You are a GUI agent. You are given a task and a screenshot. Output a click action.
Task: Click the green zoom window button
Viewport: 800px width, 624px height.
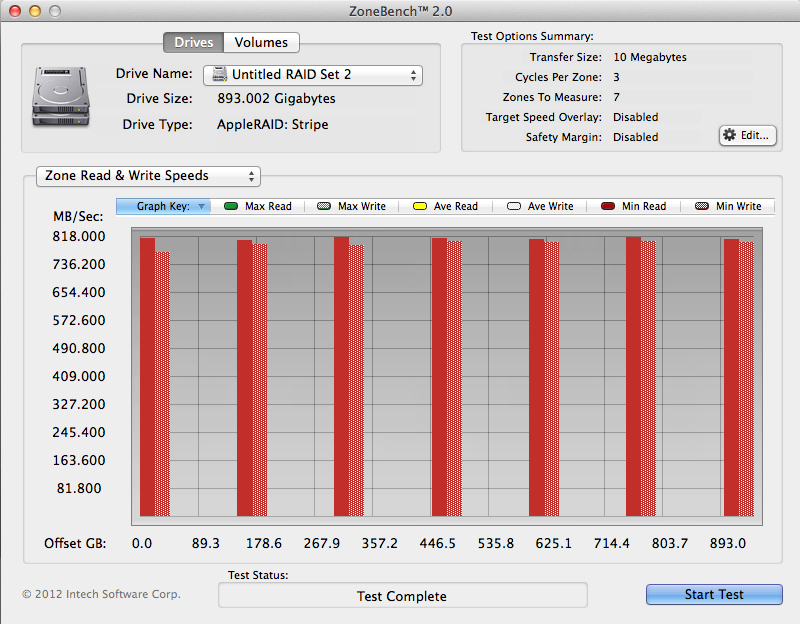click(54, 10)
